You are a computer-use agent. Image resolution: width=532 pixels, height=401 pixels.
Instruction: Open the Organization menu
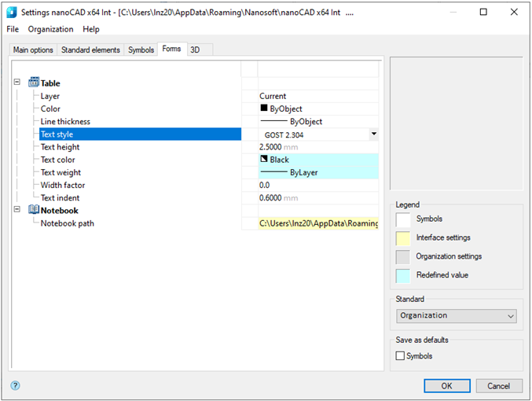point(50,29)
